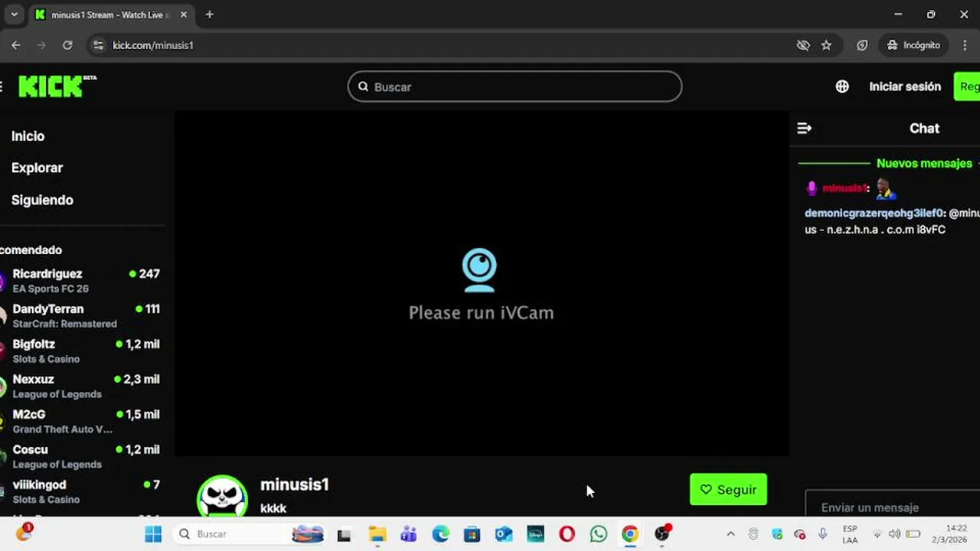The image size is (980, 551).
Task: Open the tab search dropdown arrow
Action: point(14,15)
